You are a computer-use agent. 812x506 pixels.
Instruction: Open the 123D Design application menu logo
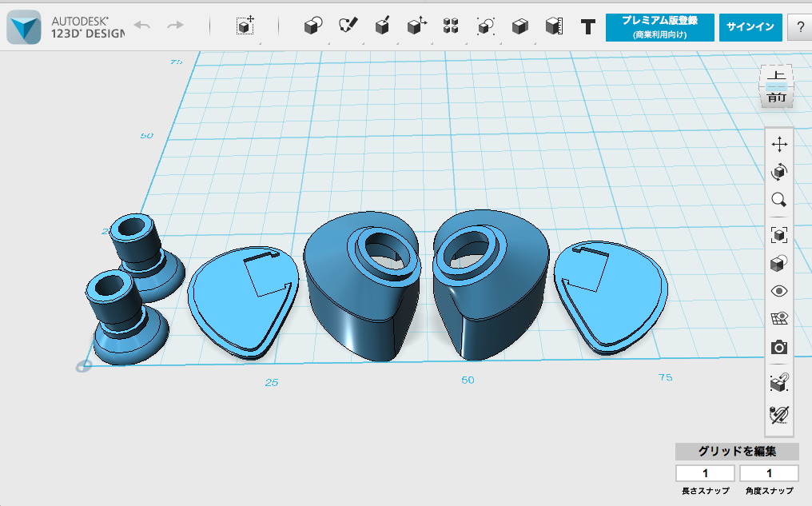click(x=24, y=27)
